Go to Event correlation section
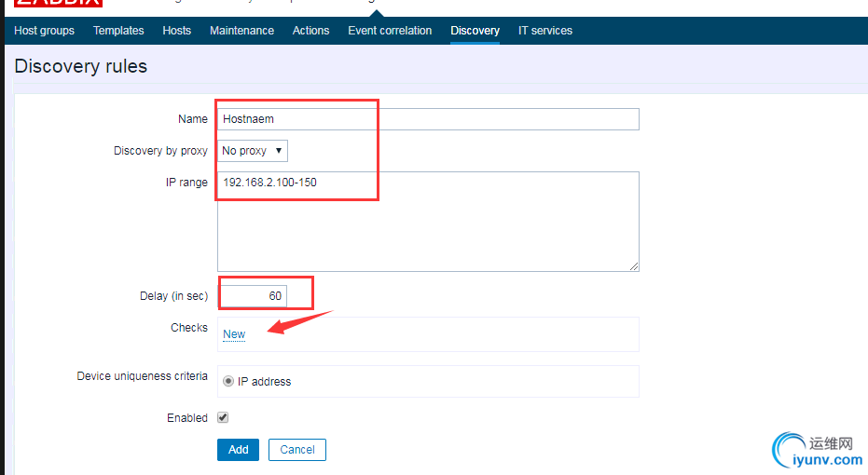 [390, 31]
